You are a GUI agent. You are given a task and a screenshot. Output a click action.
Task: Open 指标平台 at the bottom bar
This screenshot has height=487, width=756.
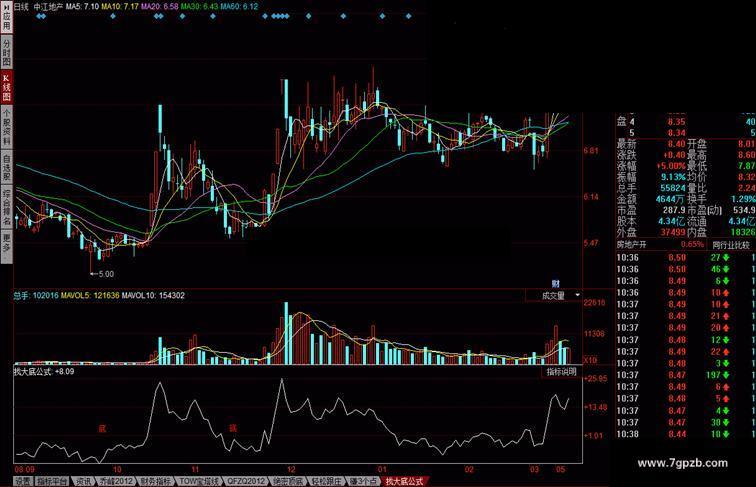[53, 481]
